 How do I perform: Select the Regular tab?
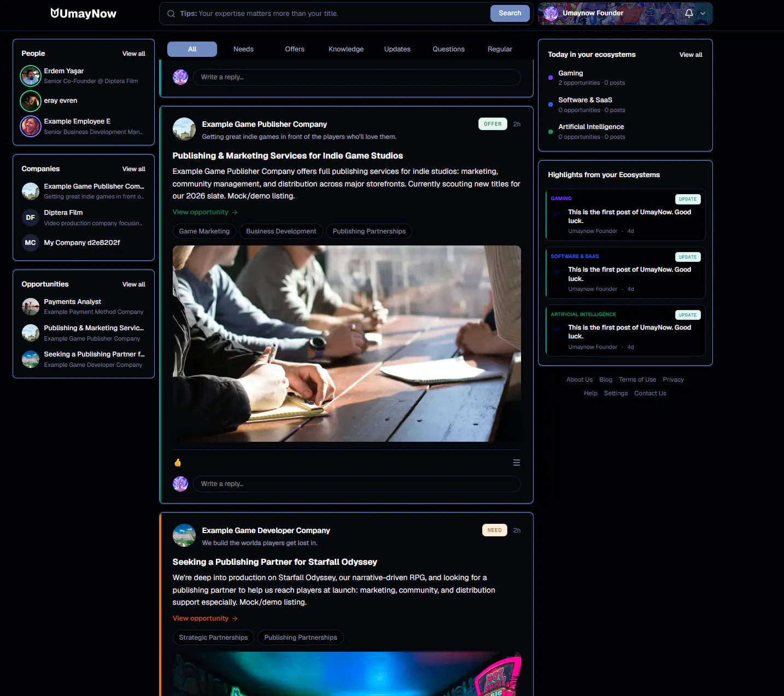coord(500,49)
